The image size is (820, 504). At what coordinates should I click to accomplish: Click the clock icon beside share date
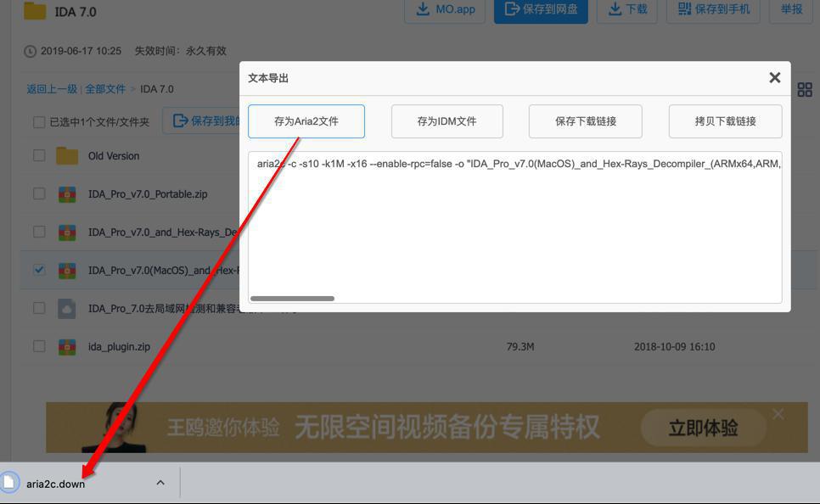[30, 51]
